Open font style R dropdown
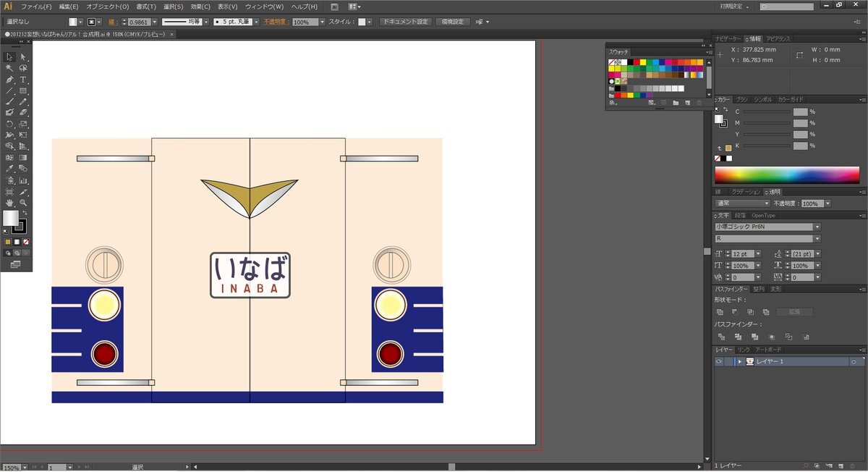Image resolution: width=868 pixels, height=472 pixels. [817, 238]
